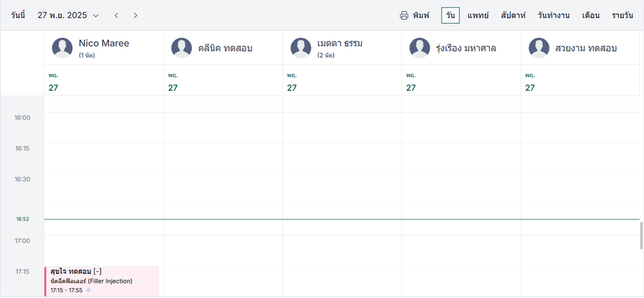Switch to แพทย์ (doctor) view
The width and height of the screenshot is (644, 298).
480,15
